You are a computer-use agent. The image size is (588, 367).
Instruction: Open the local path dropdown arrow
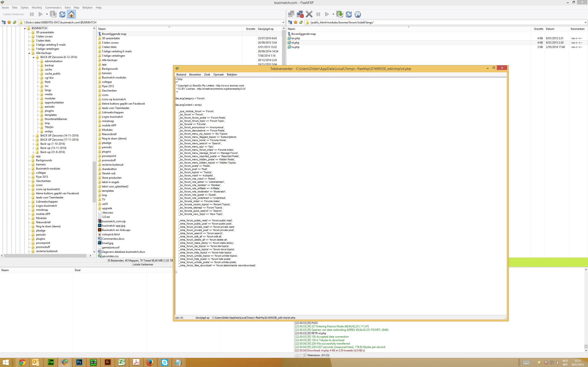pyautogui.click(x=283, y=22)
